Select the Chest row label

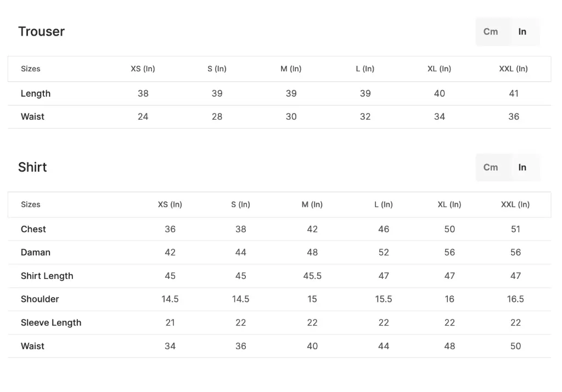point(33,229)
